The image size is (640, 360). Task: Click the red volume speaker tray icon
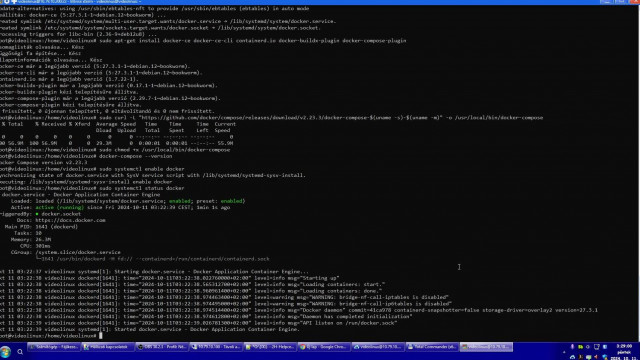(596, 357)
